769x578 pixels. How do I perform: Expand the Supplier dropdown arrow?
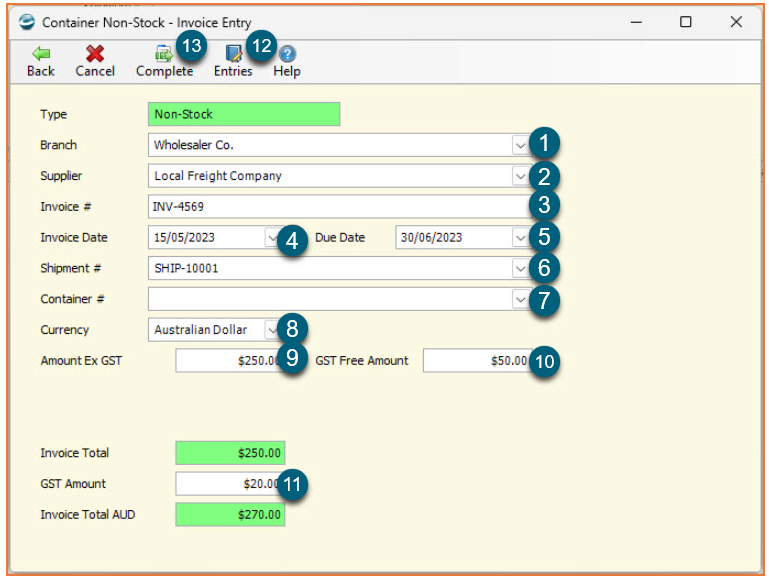[x=520, y=176]
